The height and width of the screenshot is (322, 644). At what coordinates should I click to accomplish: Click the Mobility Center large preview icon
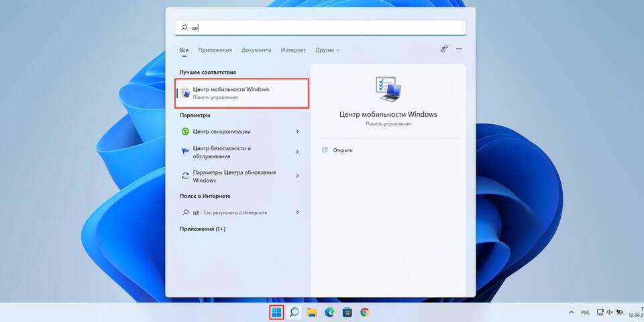click(388, 89)
